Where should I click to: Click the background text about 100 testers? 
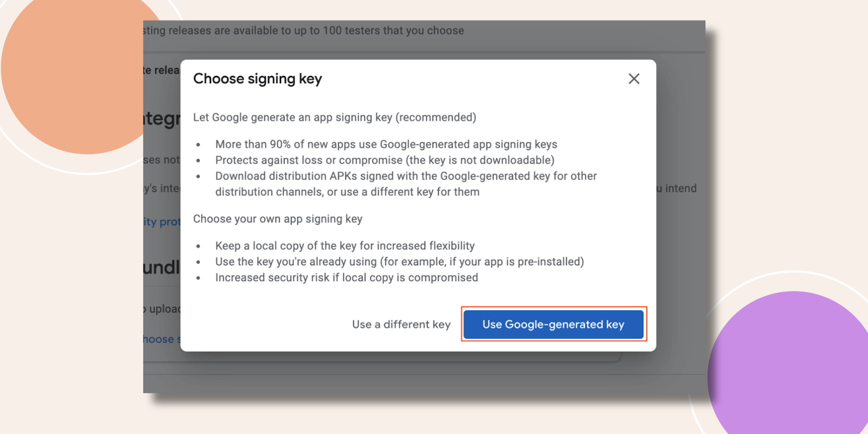[x=304, y=30]
